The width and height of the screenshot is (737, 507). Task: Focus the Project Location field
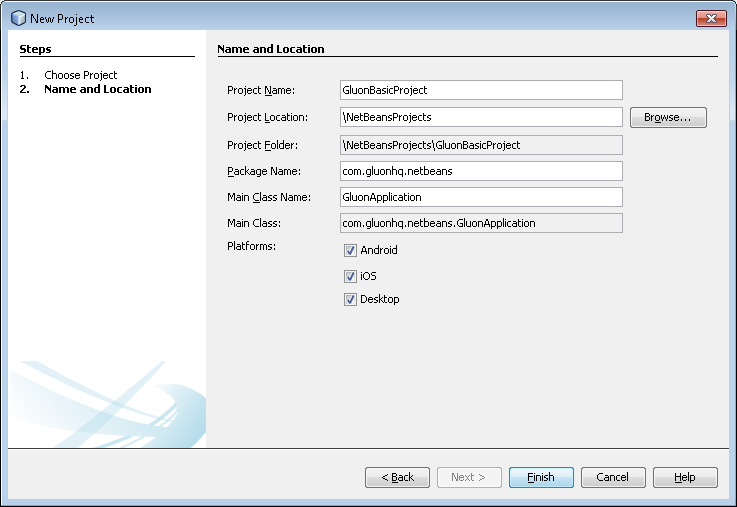point(481,117)
